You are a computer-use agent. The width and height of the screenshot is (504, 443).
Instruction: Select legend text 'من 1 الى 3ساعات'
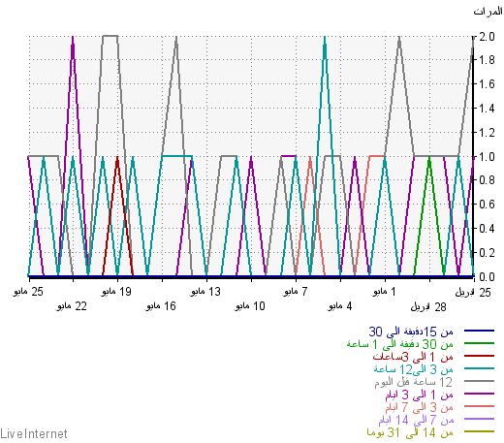pyautogui.click(x=413, y=357)
